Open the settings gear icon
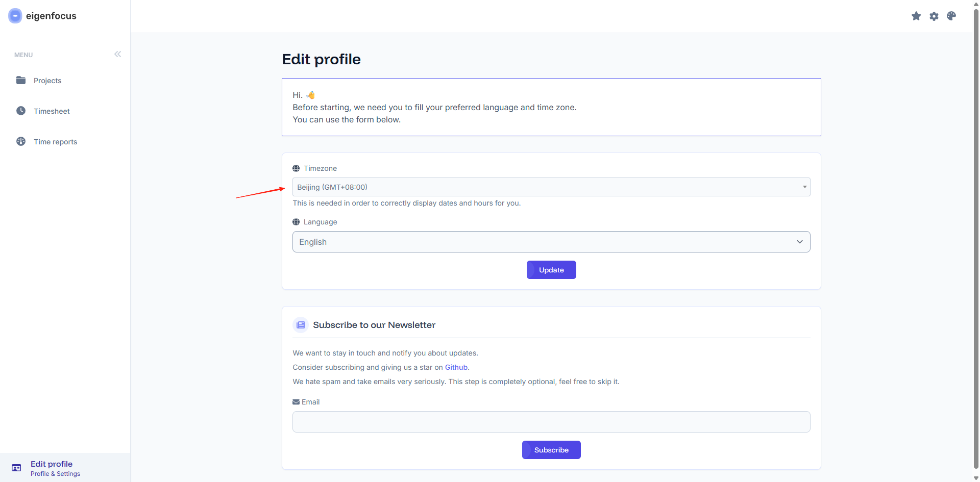 pos(934,16)
